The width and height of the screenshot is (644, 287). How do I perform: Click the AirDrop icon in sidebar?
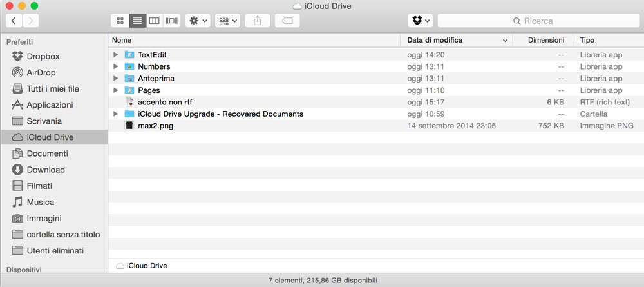(17, 73)
